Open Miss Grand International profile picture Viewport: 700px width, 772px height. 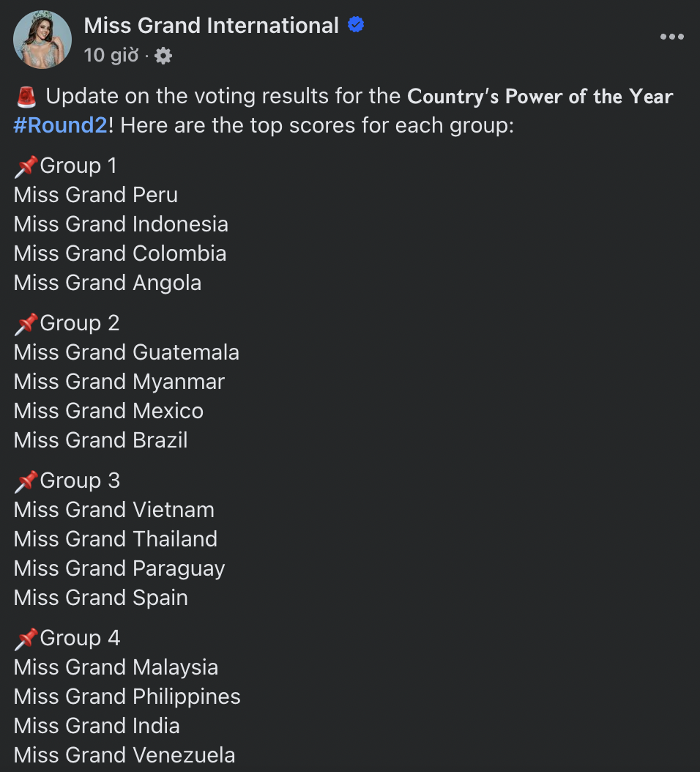tap(42, 40)
